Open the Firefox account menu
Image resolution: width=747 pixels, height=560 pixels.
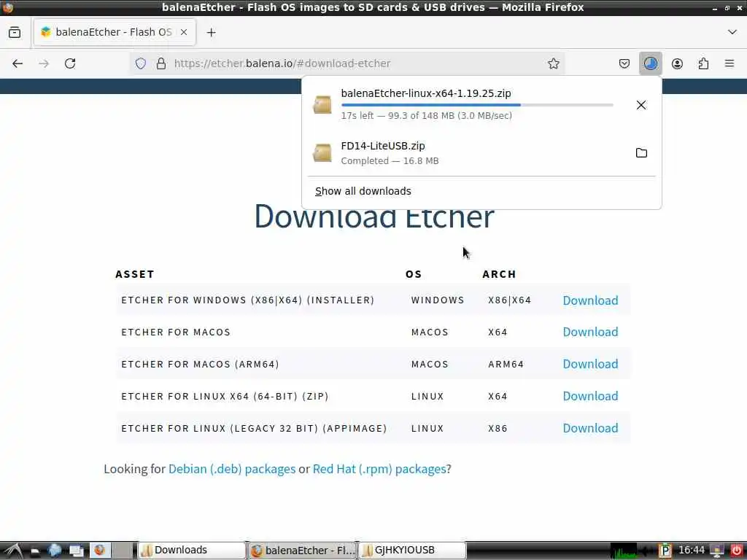pos(677,63)
